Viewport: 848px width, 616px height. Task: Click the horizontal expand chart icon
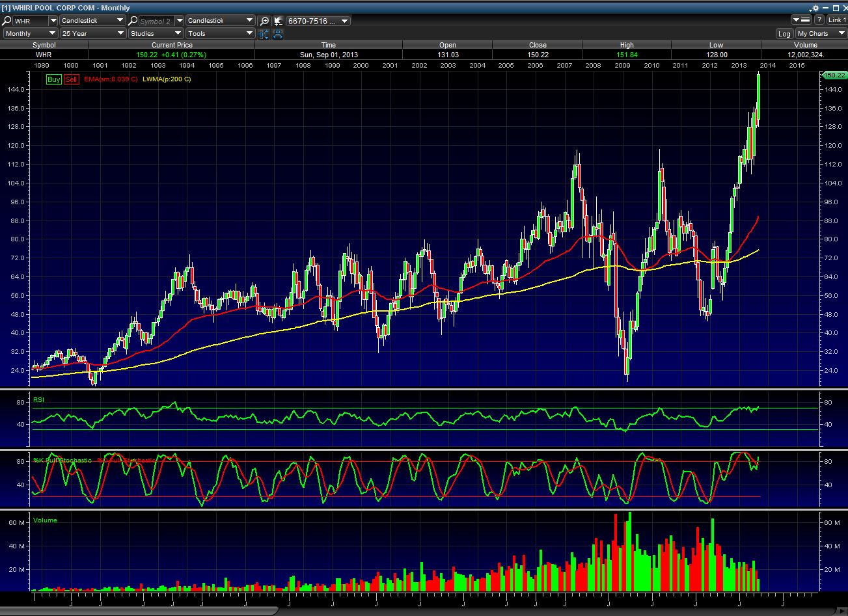tap(278, 34)
